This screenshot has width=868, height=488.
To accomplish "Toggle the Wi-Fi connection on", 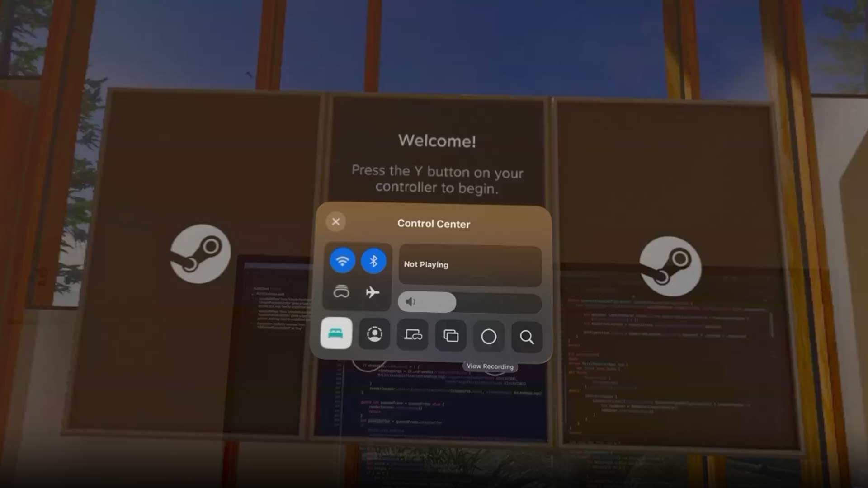I will click(342, 260).
